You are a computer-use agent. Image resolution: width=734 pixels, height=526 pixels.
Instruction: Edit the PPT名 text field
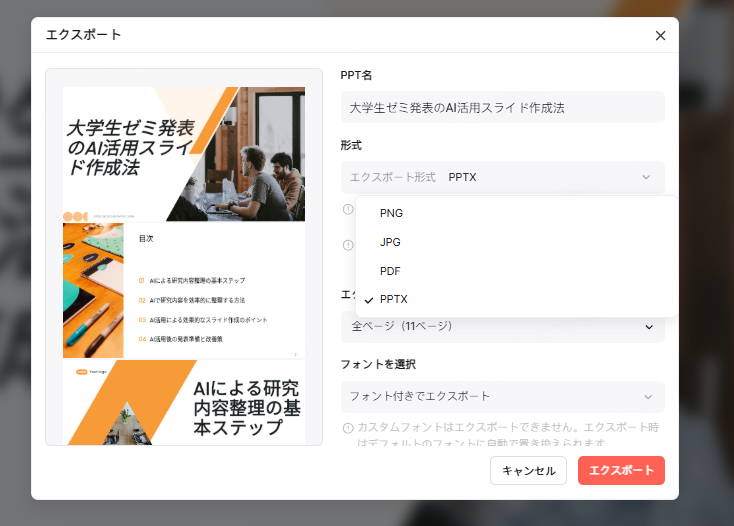tap(502, 108)
